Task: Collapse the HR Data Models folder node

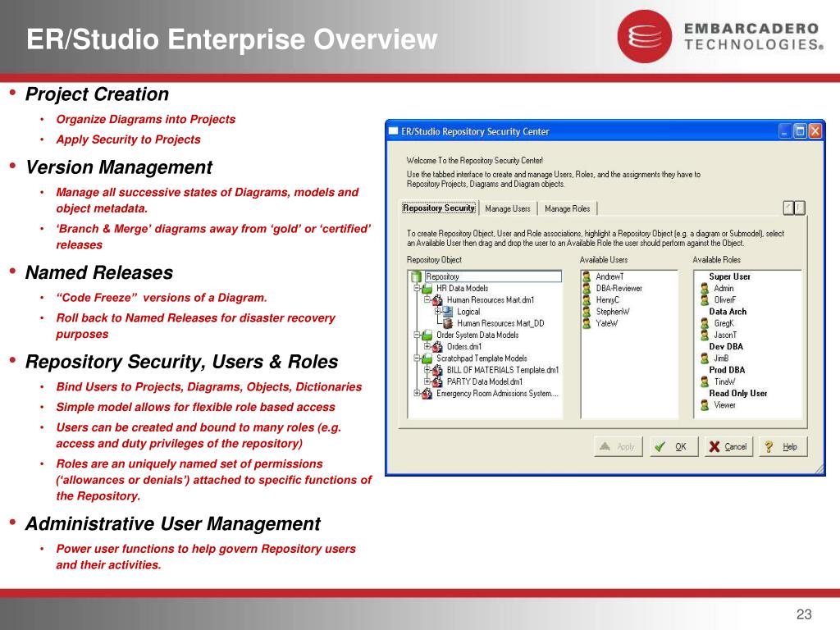Action: [416, 288]
